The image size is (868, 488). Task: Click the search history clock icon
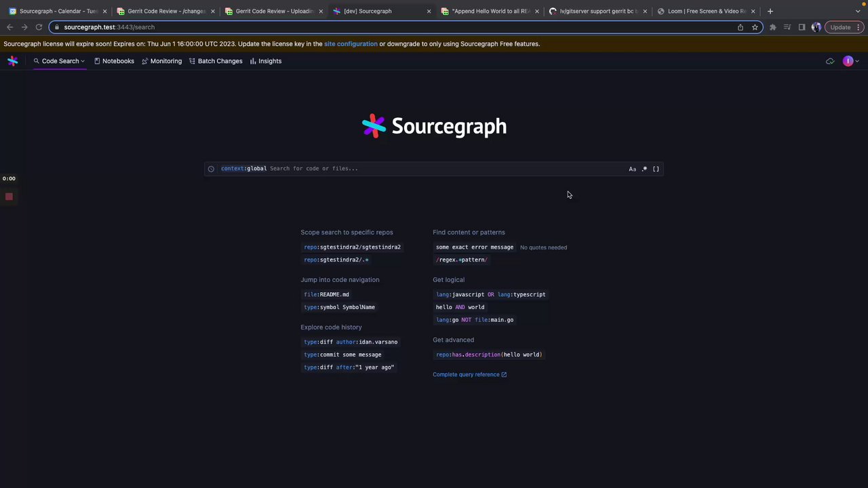coord(211,169)
